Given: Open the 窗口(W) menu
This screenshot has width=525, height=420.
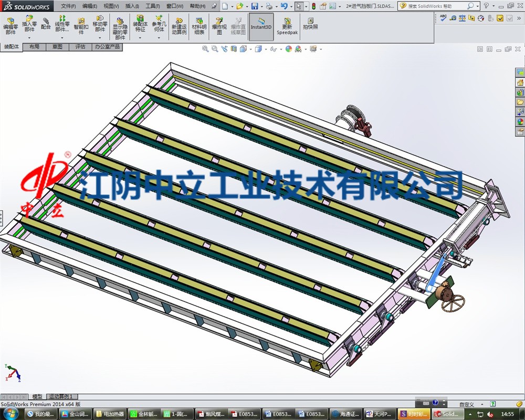Looking at the screenshot, I should [x=175, y=6].
